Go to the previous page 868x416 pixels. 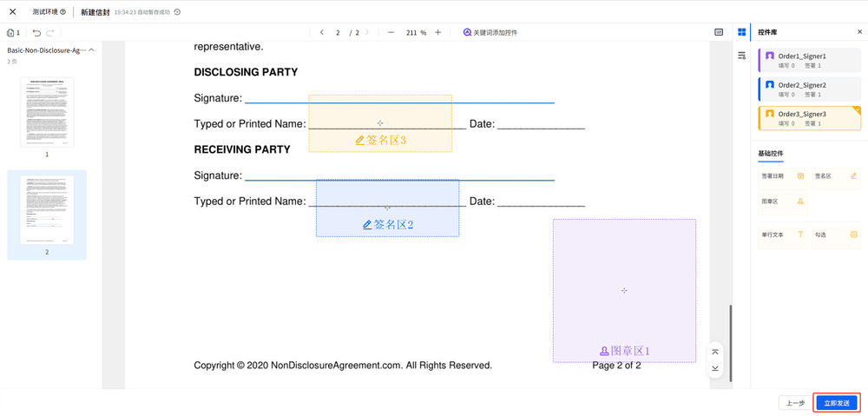pos(322,32)
